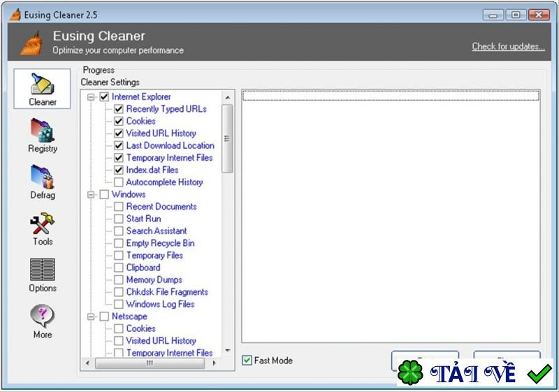The height and width of the screenshot is (392, 559).
Task: Toggle the Fast Mode checkbox
Action: point(247,361)
